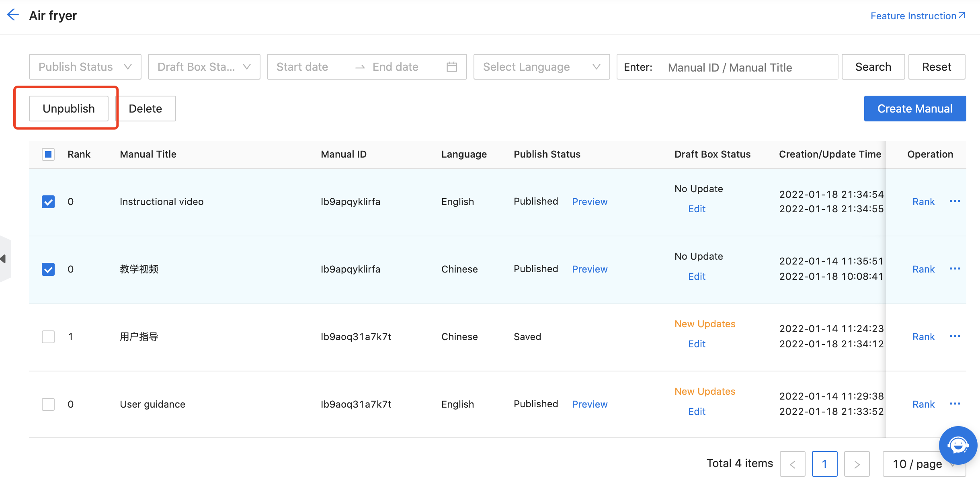
Task: Click Rank for Instructional video row
Action: tap(924, 201)
